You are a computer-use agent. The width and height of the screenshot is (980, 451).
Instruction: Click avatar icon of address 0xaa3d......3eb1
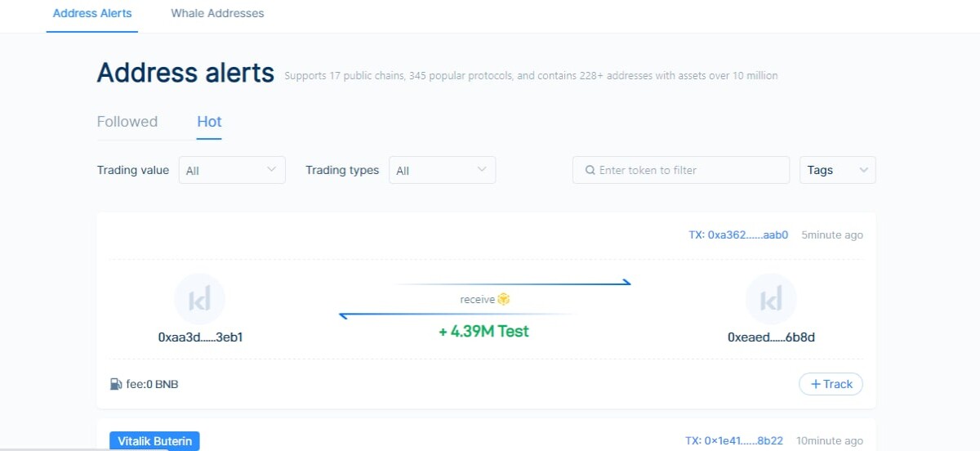(x=200, y=299)
